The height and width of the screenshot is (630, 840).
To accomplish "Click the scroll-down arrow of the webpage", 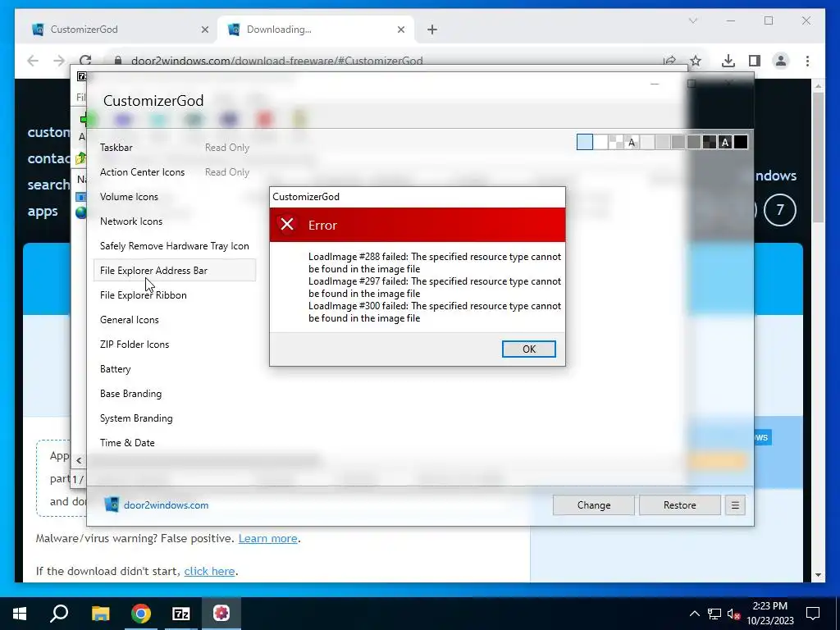I will pos(818,575).
